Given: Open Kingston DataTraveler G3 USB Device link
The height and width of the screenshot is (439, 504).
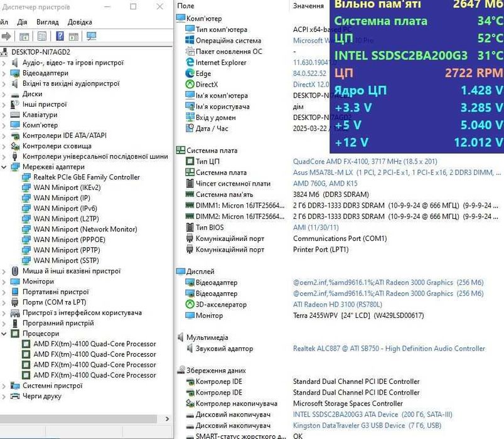Looking at the screenshot, I should click(x=367, y=425).
